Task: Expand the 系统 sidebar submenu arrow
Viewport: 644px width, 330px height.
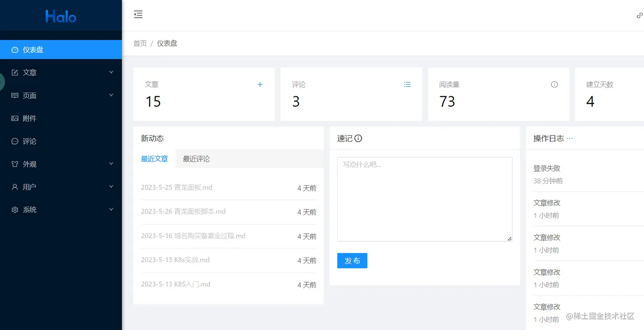Action: pyautogui.click(x=111, y=209)
